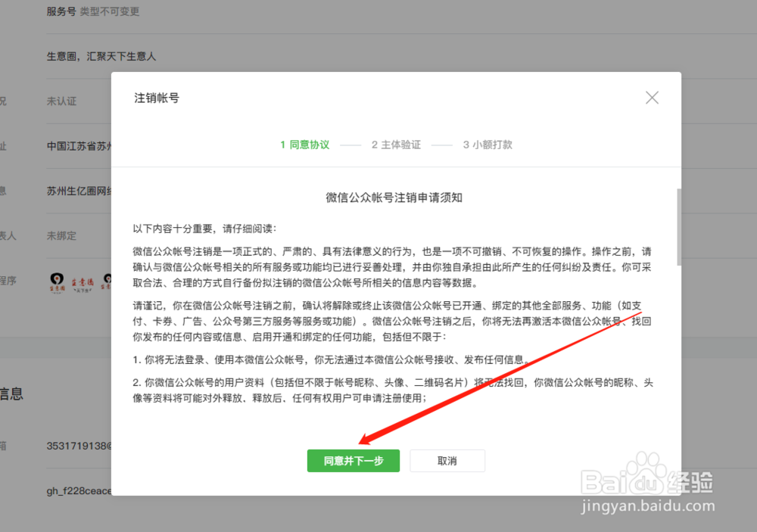Click the paragraph starting 请谨记

[392, 321]
